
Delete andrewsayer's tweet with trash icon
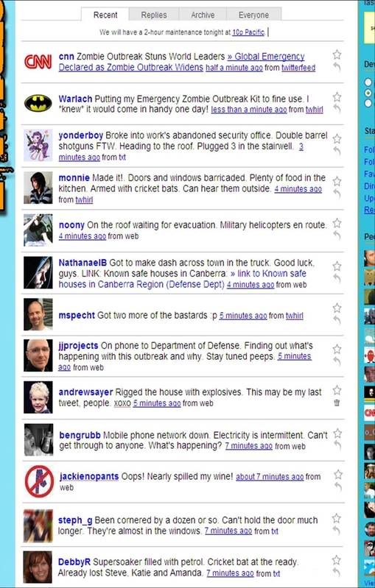(x=337, y=403)
